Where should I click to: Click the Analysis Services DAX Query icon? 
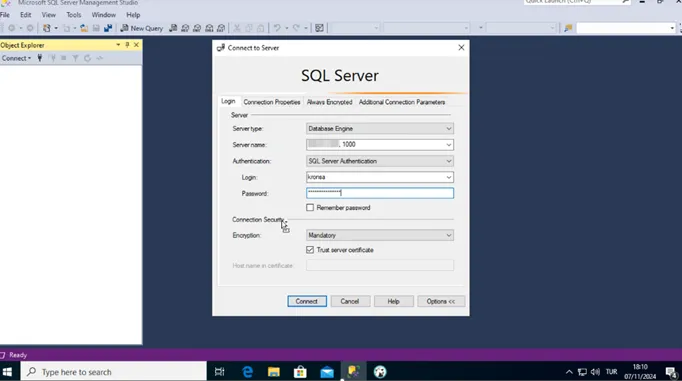coord(221,28)
